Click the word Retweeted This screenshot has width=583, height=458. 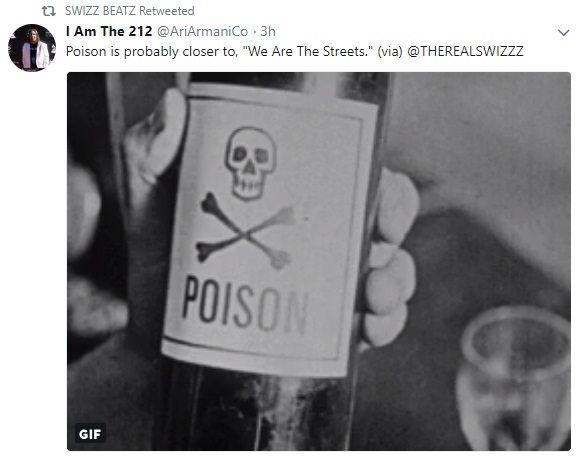[167, 11]
